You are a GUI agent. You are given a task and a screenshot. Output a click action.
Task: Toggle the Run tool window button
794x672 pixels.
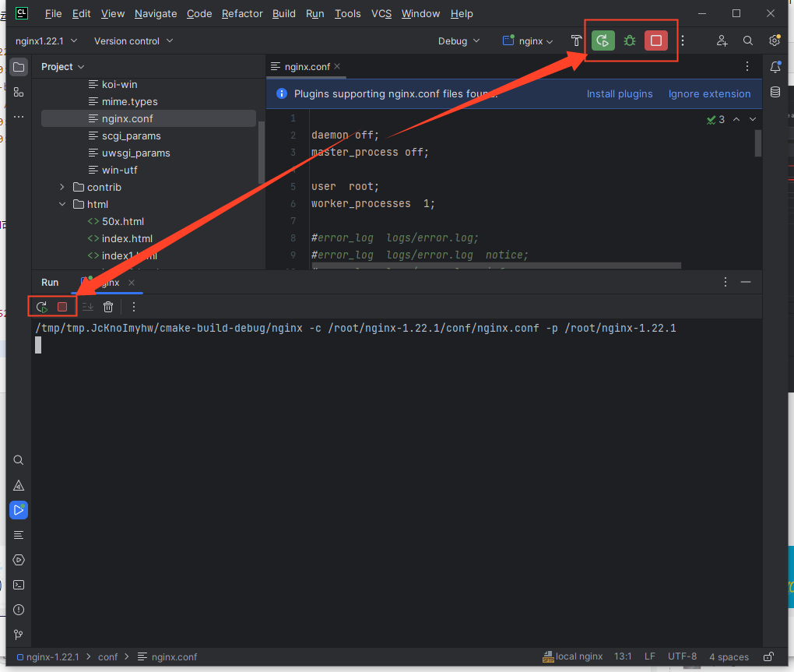pyautogui.click(x=18, y=510)
